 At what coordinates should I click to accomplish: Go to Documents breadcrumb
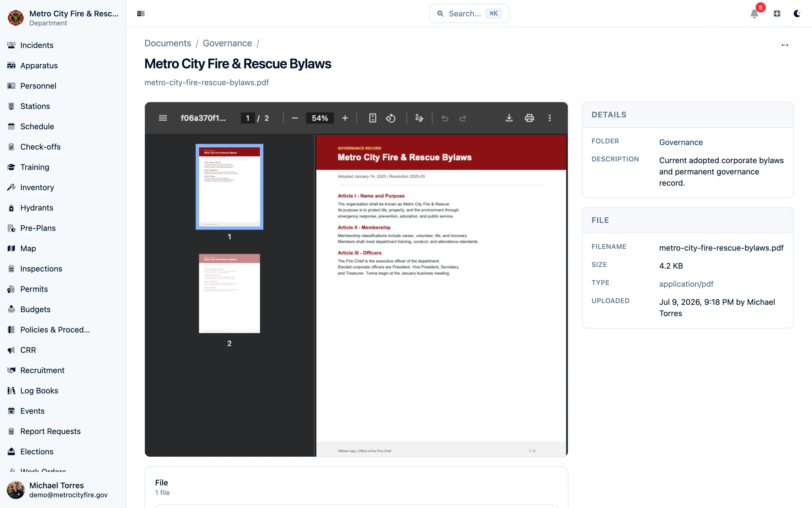[x=167, y=43]
